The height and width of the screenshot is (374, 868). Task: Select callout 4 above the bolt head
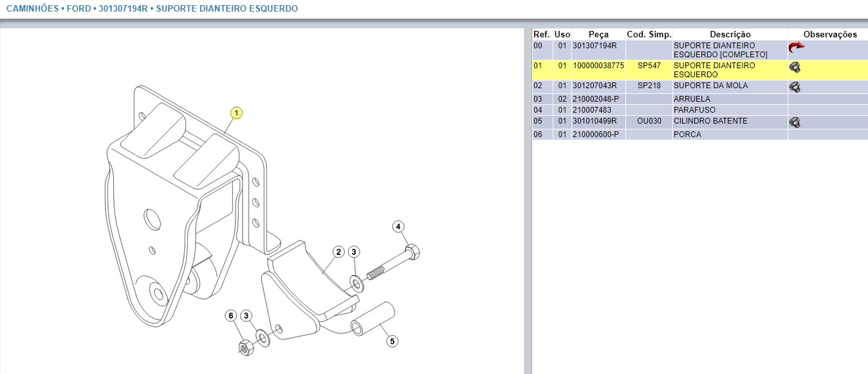coord(398,227)
